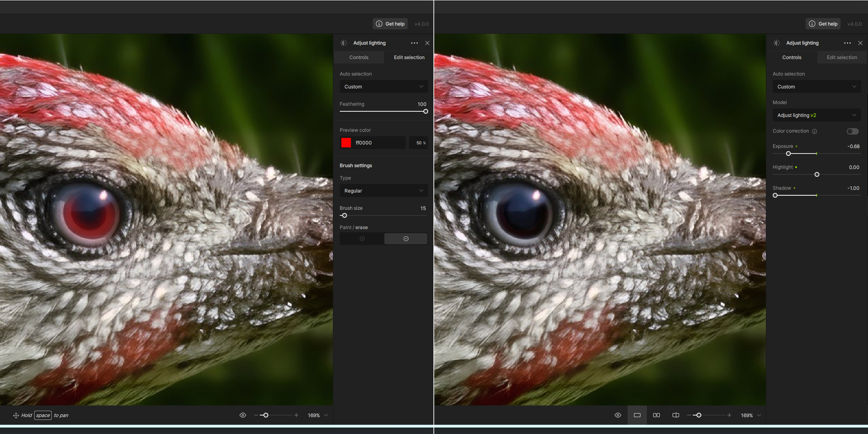Select the Erase brush mode icon
The height and width of the screenshot is (434, 868).
pyautogui.click(x=406, y=239)
